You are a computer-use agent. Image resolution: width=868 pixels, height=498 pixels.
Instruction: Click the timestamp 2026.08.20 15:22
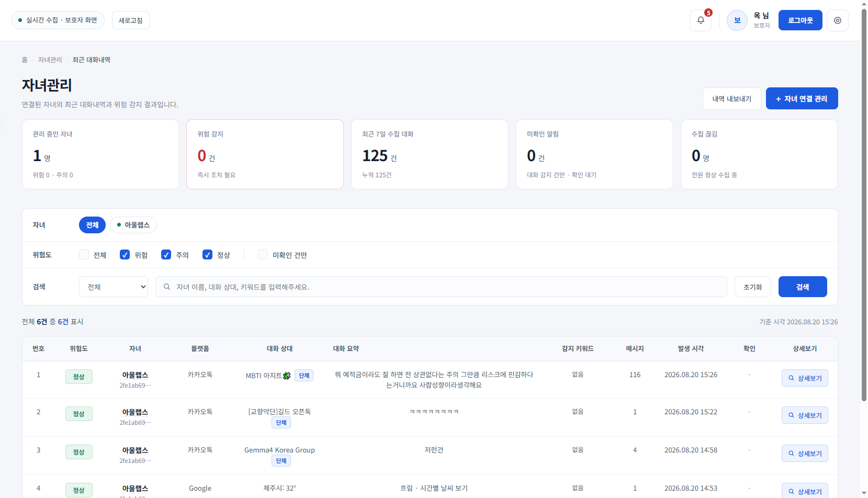[691, 412]
